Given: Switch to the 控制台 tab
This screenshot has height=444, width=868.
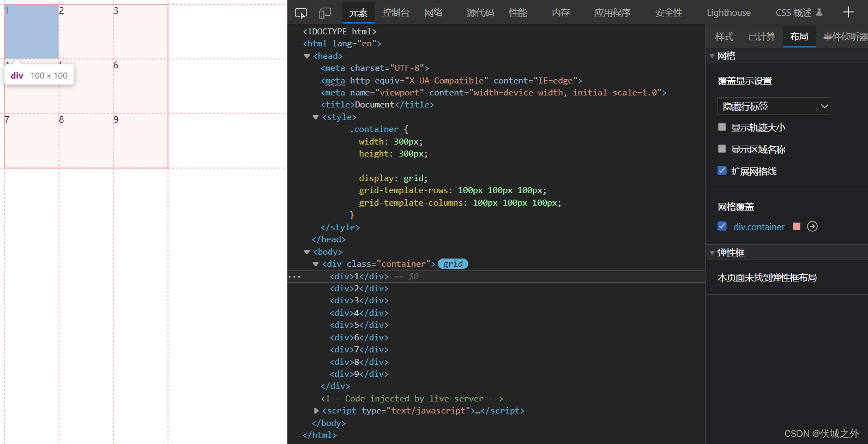Looking at the screenshot, I should [396, 13].
